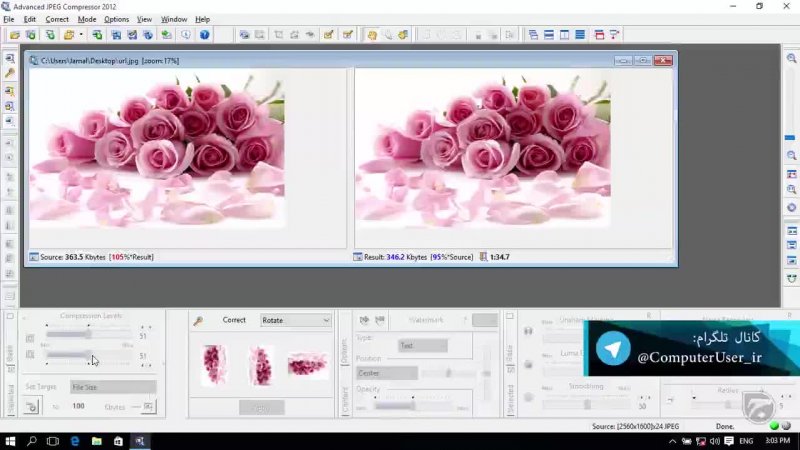This screenshot has height=450, width=800.
Task: Click the blue Help question mark icon
Action: tap(205, 34)
